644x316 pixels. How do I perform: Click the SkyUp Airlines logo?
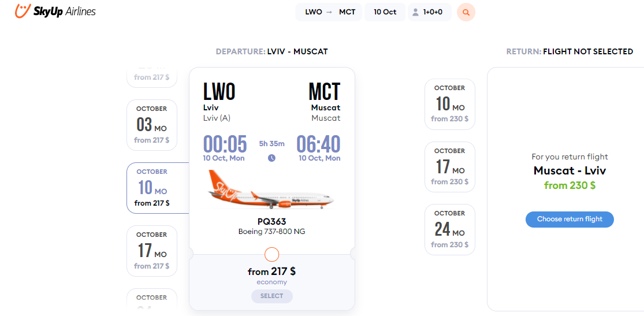55,10
